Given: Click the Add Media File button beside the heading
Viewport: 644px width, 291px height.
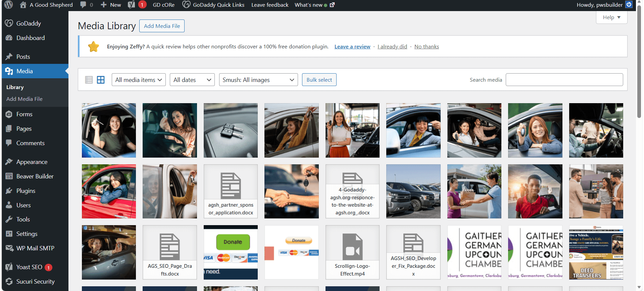Looking at the screenshot, I should pyautogui.click(x=162, y=26).
